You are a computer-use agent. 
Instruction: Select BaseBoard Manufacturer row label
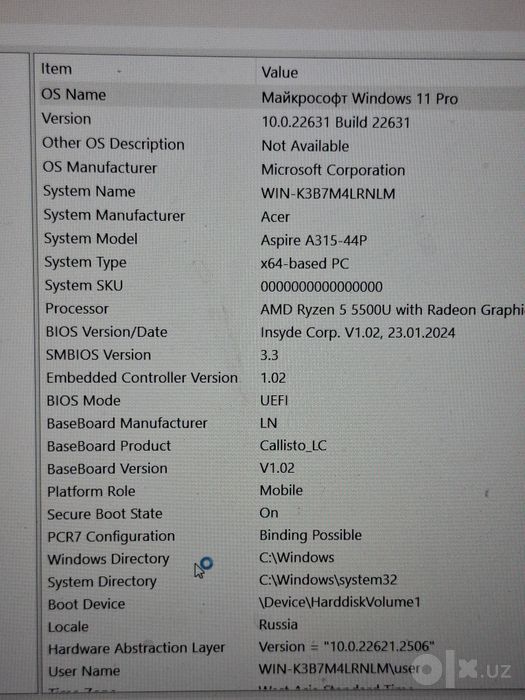click(127, 423)
